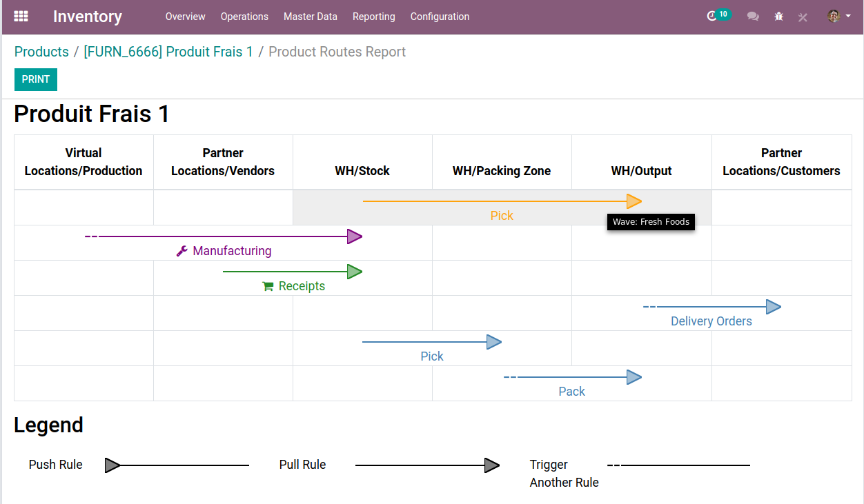The image size is (864, 504).
Task: Open the Delivery Orders rule label
Action: 711,321
